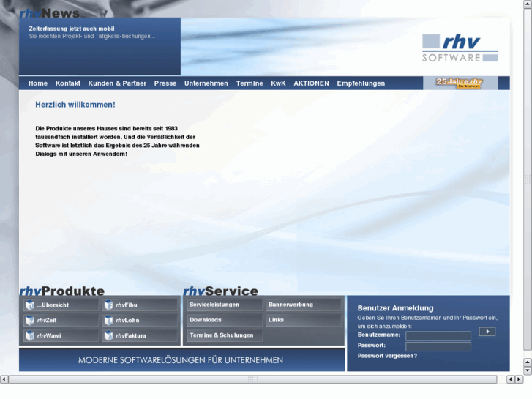Click the horizontal scrollbar left arrow

4,379
